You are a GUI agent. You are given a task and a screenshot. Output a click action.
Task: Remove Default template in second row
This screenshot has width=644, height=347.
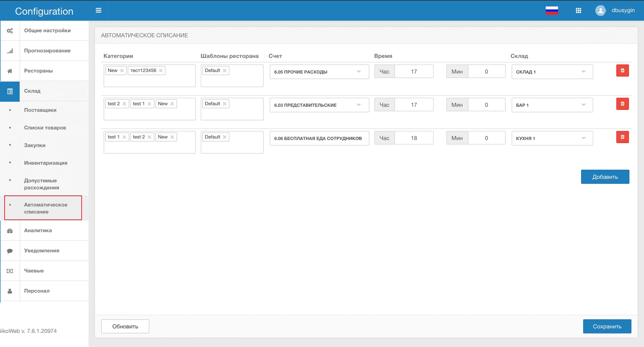click(224, 104)
